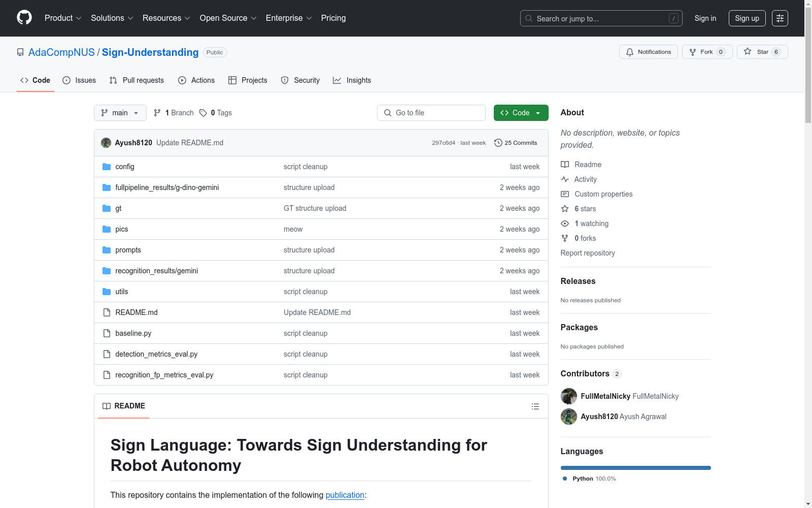812x508 pixels.
Task: Click the Python 100.0% language label
Action: (589, 479)
